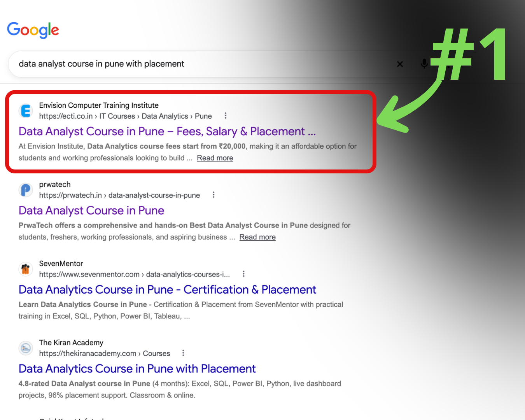
Task: Click the 'Envision Computer Training Institute' site name
Action: point(99,105)
